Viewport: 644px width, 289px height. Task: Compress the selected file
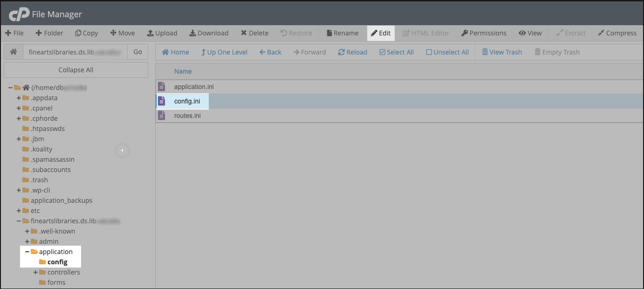coord(617,33)
